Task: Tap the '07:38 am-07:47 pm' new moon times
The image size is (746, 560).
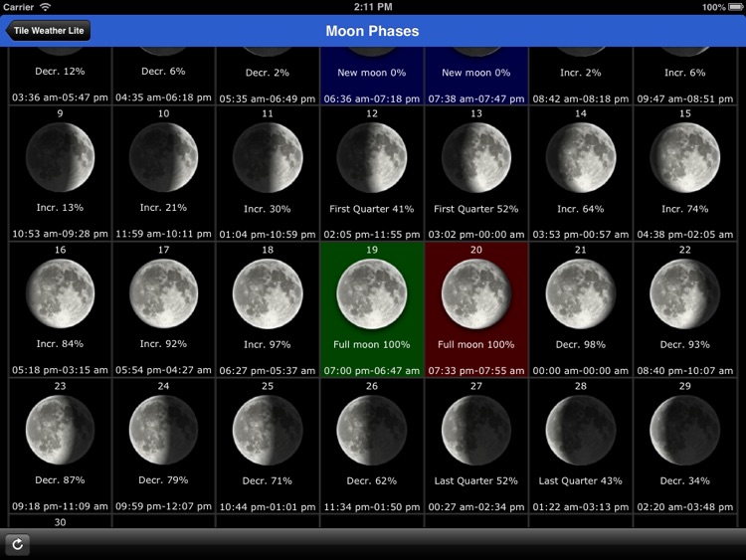Action: click(476, 98)
